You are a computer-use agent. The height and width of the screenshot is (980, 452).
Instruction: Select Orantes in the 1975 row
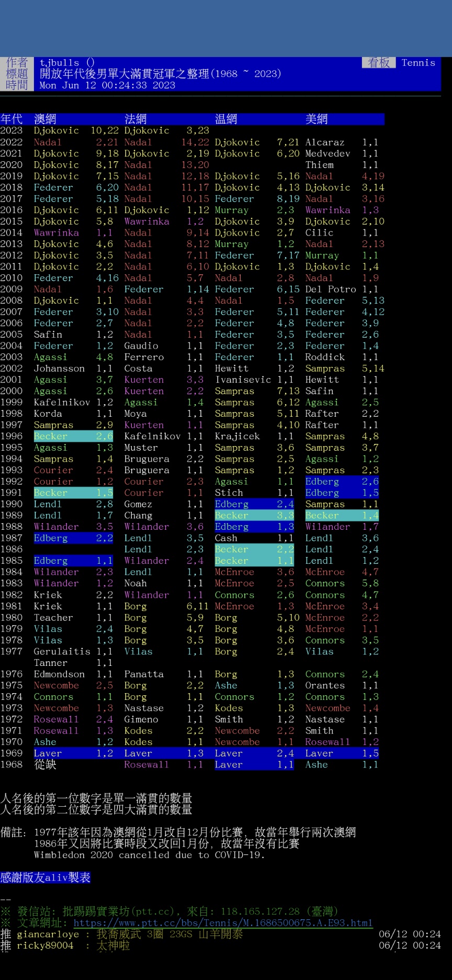pos(325,685)
